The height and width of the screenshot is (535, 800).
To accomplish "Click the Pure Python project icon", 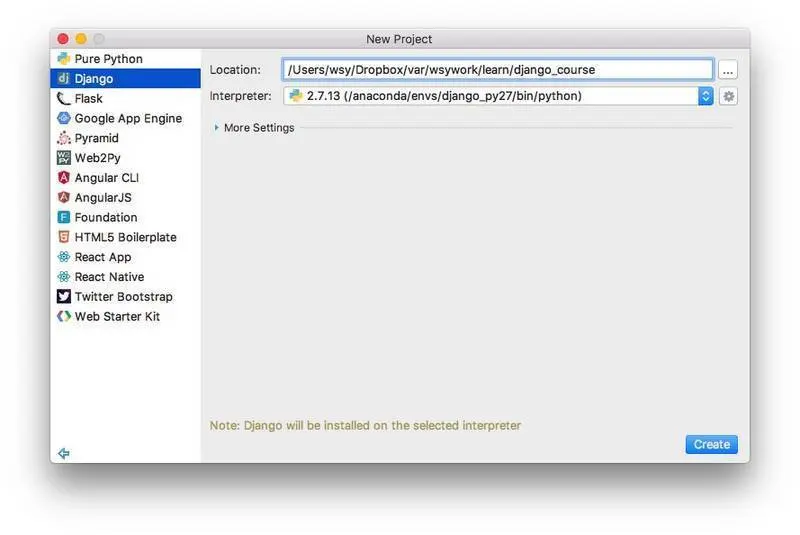I will point(64,59).
